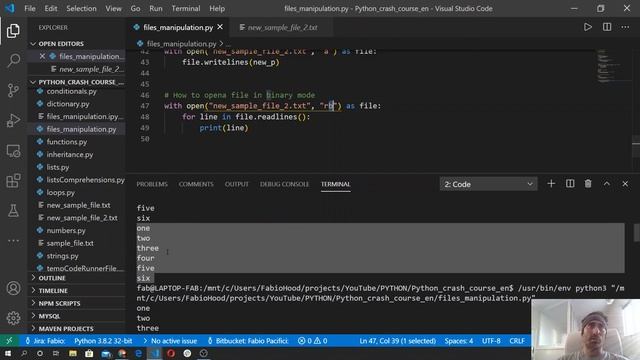Open the Accounts menu
Viewport: 640px width, 360px height.
coord(13,288)
